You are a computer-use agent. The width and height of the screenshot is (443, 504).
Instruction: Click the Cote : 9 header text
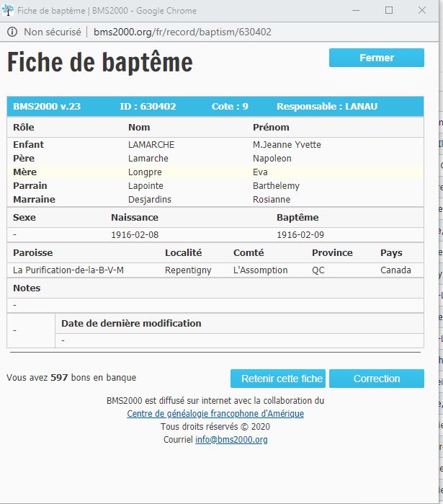click(230, 107)
